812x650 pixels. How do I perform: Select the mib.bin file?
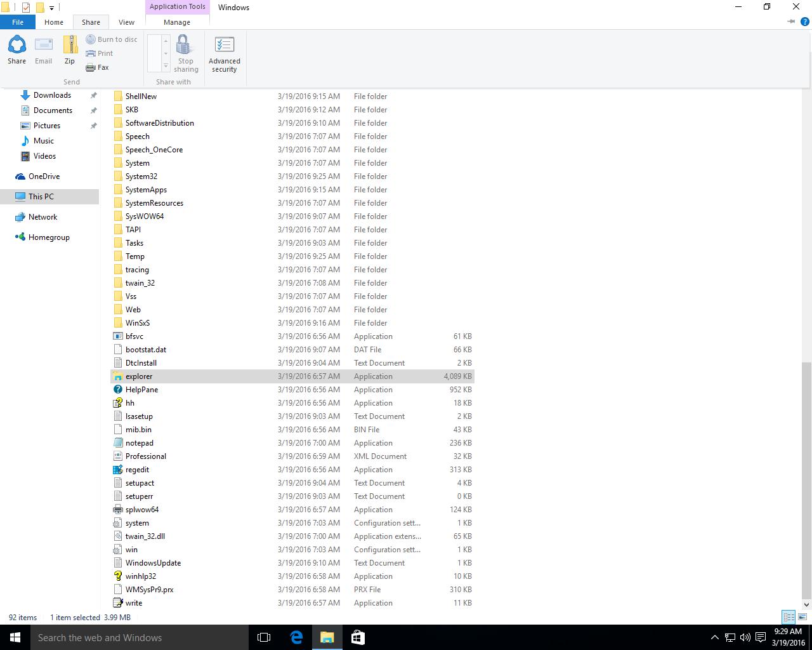(292, 430)
